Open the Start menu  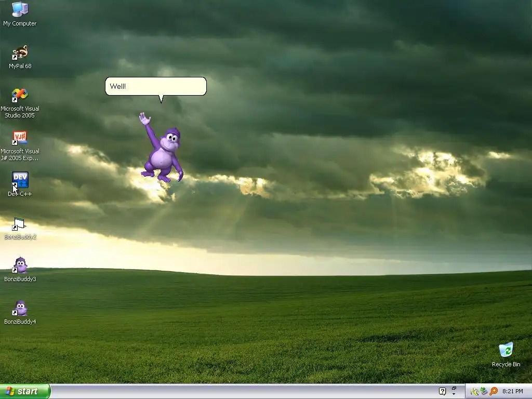pyautogui.click(x=25, y=391)
